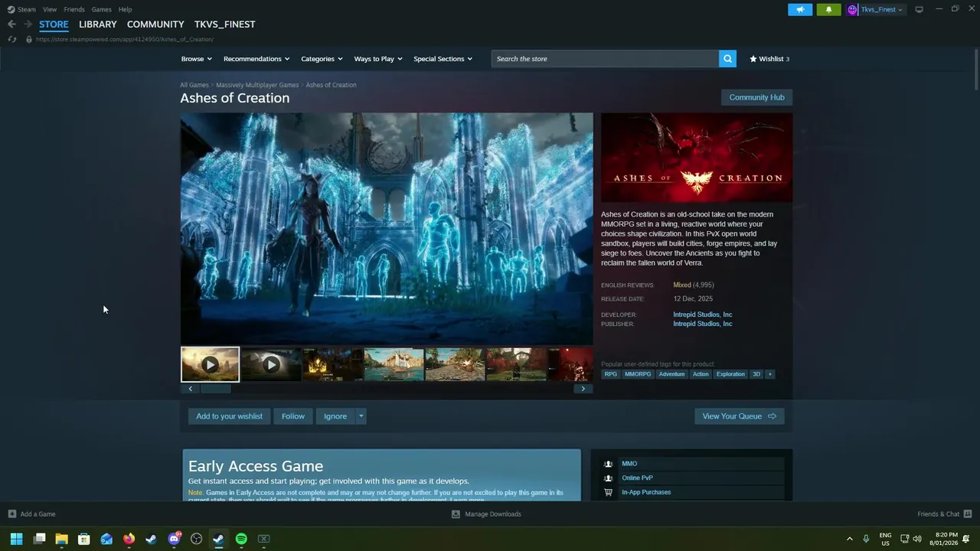Image resolution: width=980 pixels, height=551 pixels.
Task: Select the Exploration tag
Action: 730,374
